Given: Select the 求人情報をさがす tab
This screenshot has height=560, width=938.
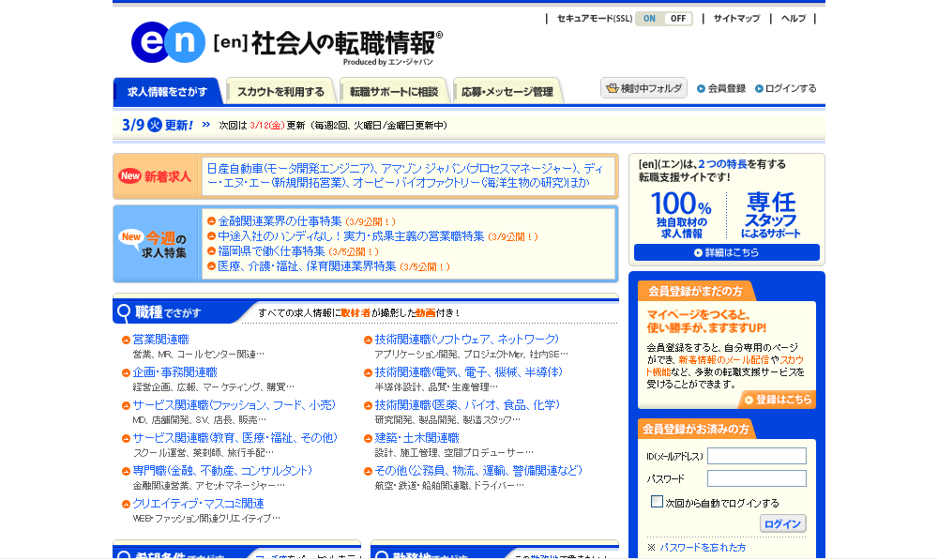Looking at the screenshot, I should pyautogui.click(x=168, y=92).
